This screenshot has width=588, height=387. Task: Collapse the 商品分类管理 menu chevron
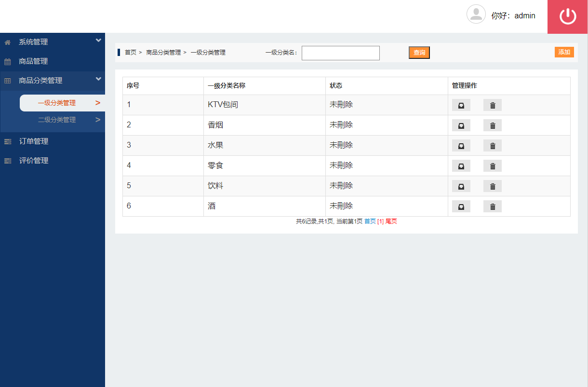click(x=99, y=80)
